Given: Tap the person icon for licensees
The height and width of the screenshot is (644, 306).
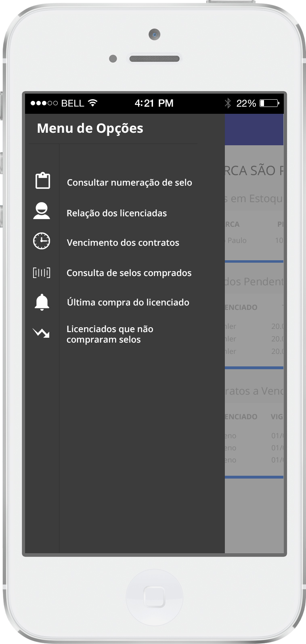Looking at the screenshot, I should 42,211.
